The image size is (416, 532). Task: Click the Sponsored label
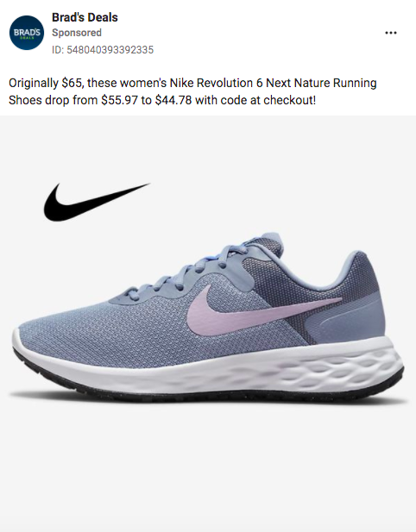pyautogui.click(x=77, y=33)
